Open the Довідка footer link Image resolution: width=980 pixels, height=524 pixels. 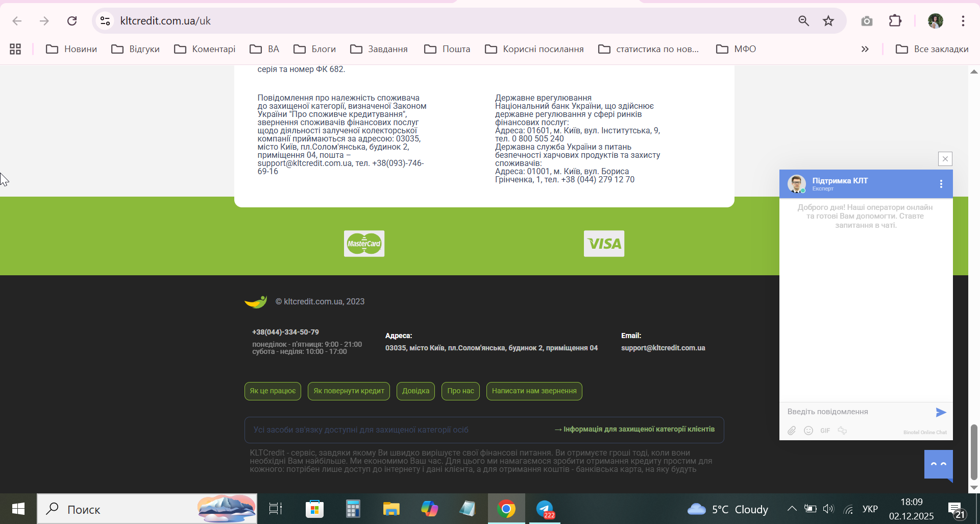click(x=415, y=391)
